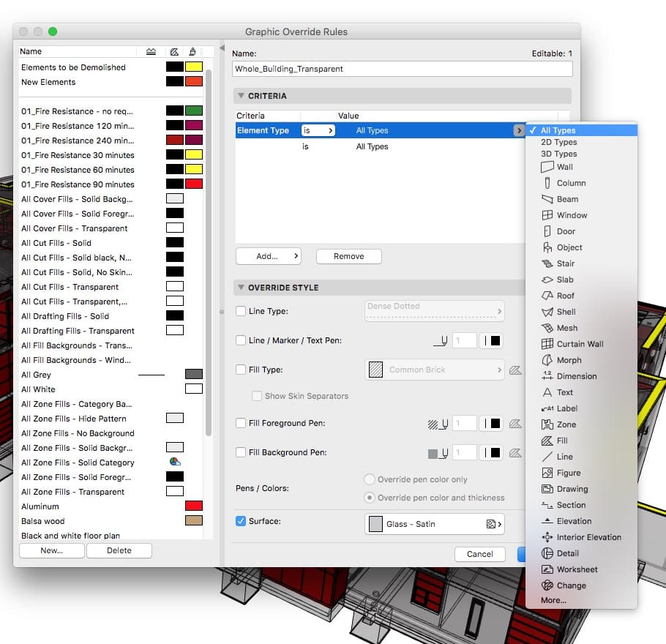The height and width of the screenshot is (644, 666).
Task: Click Delete below the rule list
Action: coord(119,550)
